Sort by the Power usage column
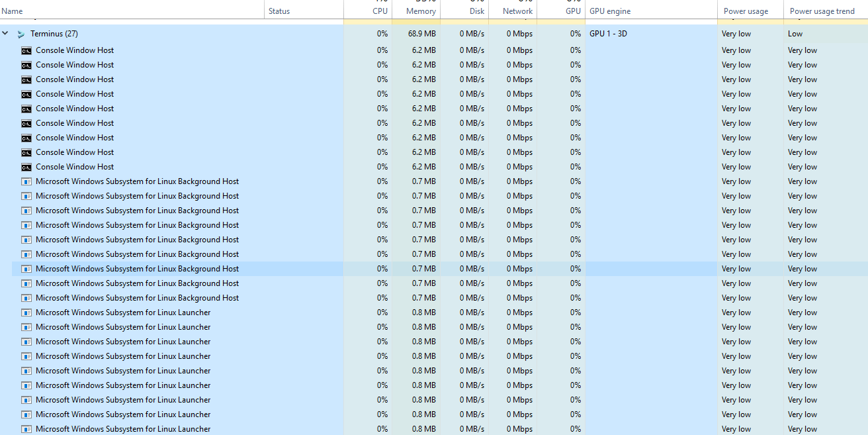The width and height of the screenshot is (868, 435). coord(746,11)
